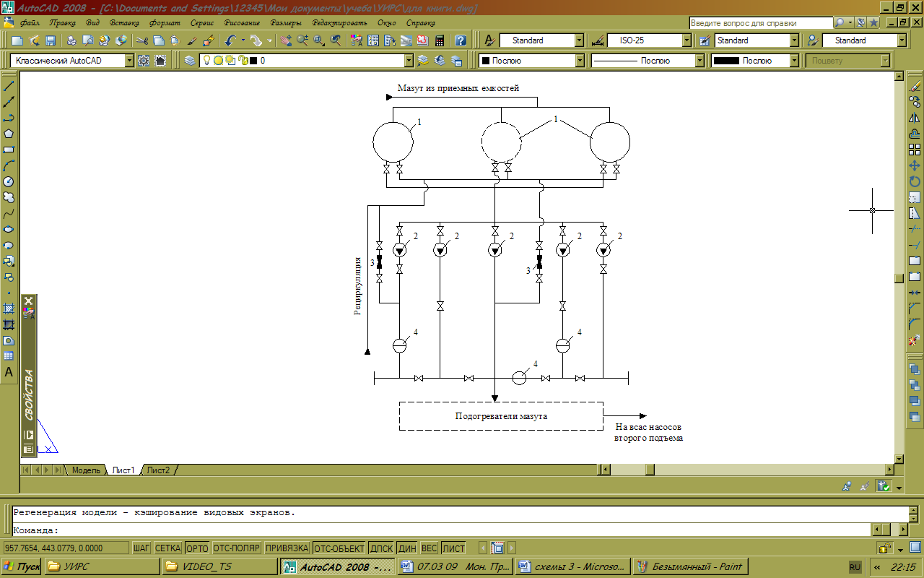Click RU language indicator in tray
This screenshot has width=924, height=578.
point(855,567)
